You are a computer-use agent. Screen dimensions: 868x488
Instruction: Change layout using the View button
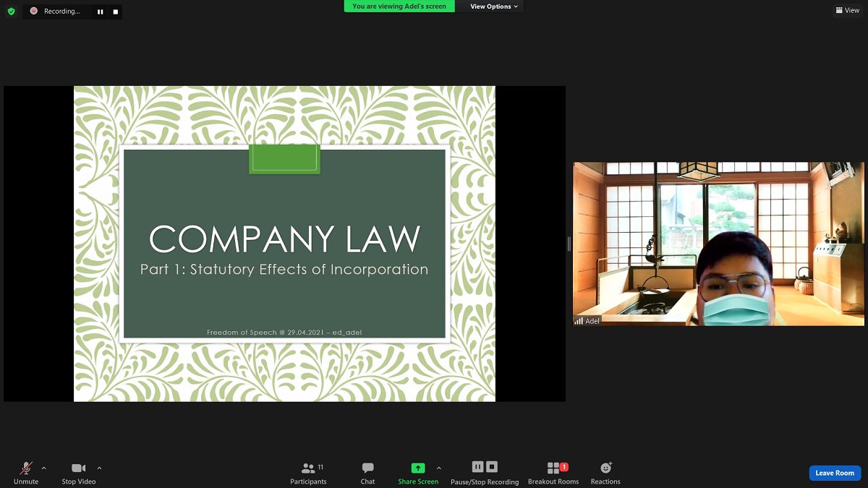[847, 10]
